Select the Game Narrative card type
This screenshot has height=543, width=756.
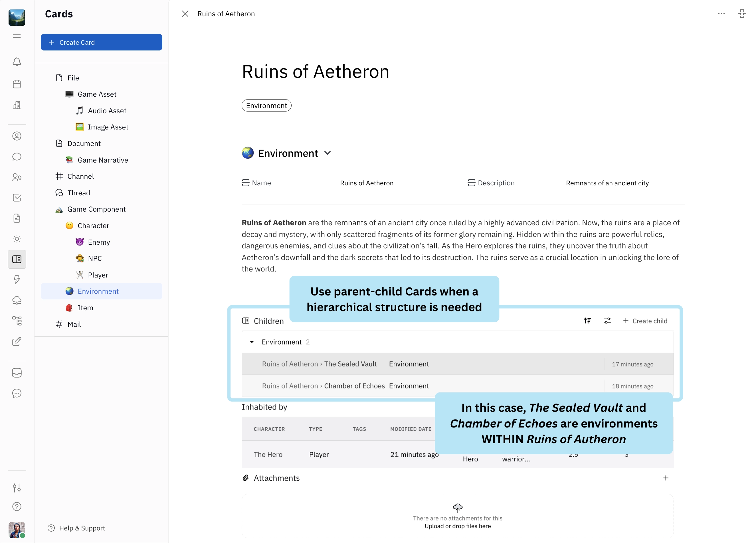click(x=103, y=160)
